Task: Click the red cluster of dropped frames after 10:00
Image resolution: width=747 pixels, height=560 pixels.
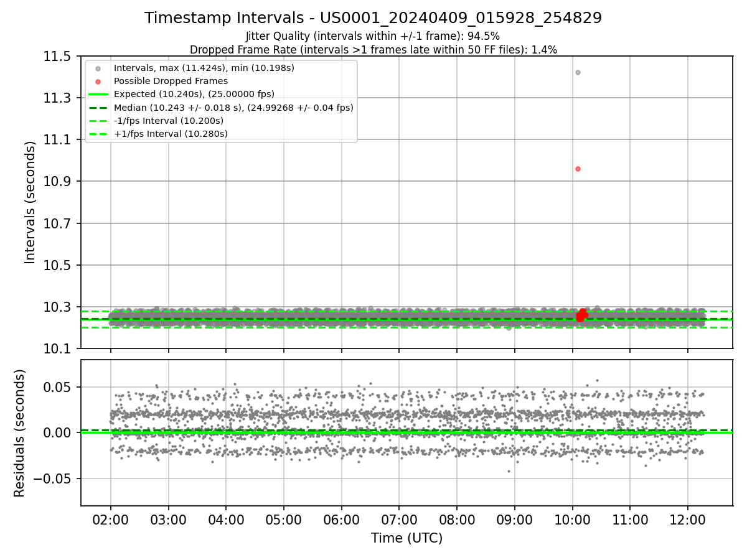Action: (x=581, y=315)
